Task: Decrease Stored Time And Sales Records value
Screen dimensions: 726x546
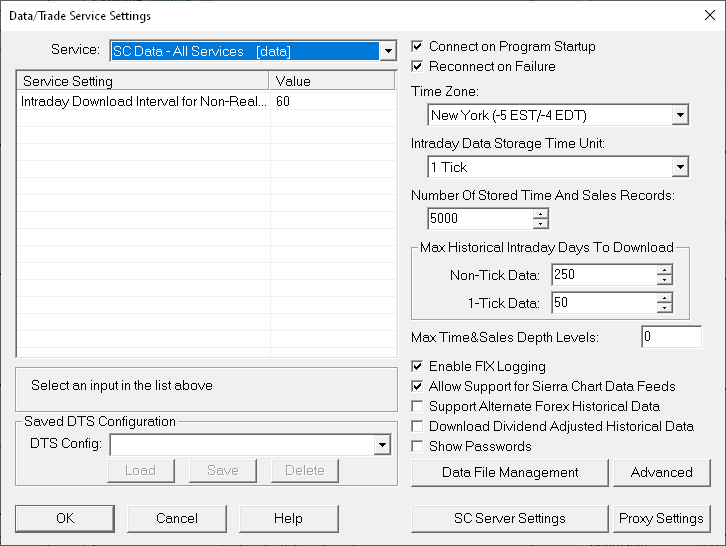Action: (540, 224)
